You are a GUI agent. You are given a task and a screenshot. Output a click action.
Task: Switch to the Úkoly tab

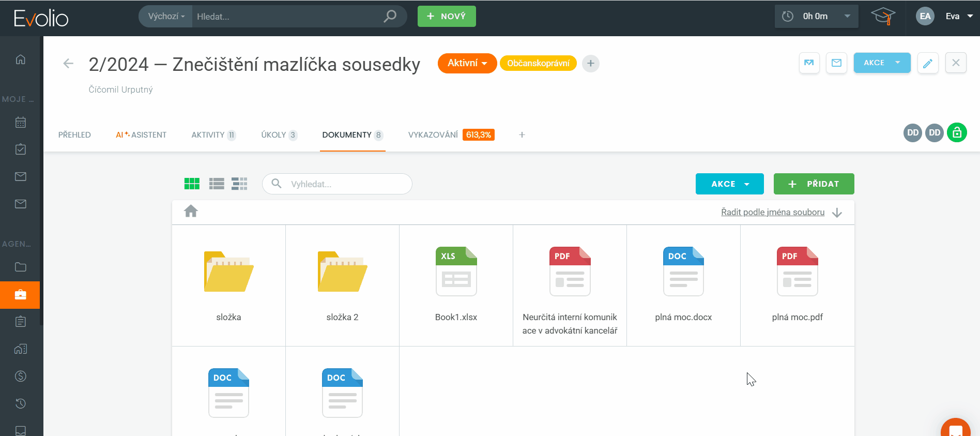pyautogui.click(x=279, y=135)
